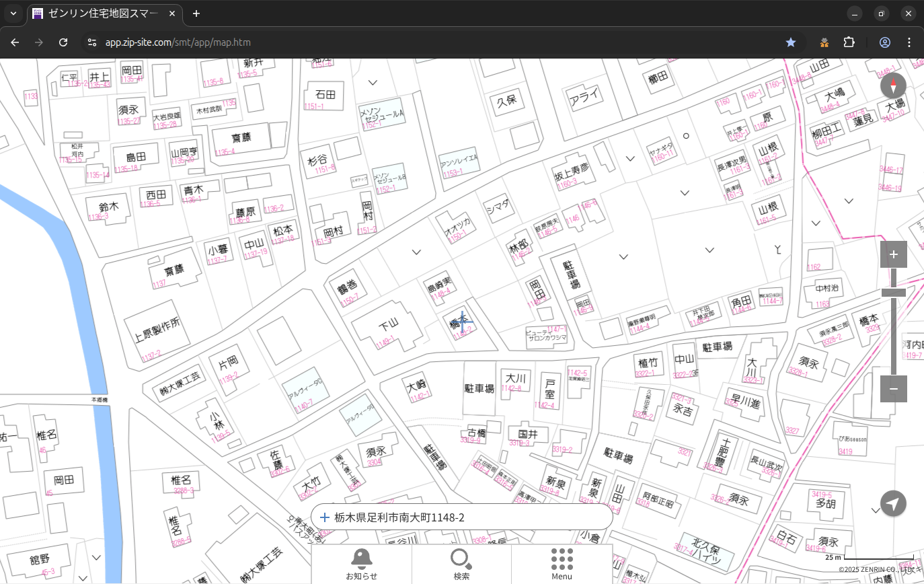Image resolution: width=924 pixels, height=584 pixels.
Task: Open the Chrome profile account icon
Action: point(884,42)
